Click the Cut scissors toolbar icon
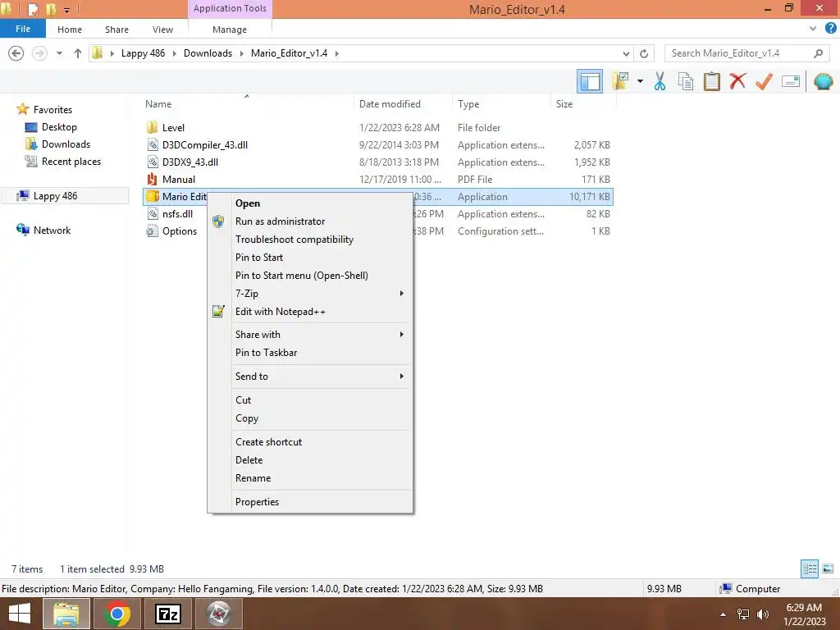 click(660, 81)
